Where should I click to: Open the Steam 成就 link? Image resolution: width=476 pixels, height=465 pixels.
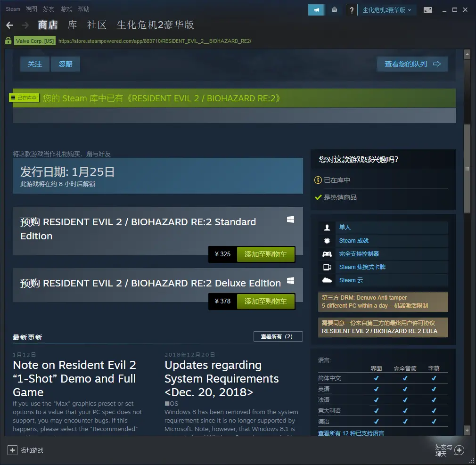point(353,241)
